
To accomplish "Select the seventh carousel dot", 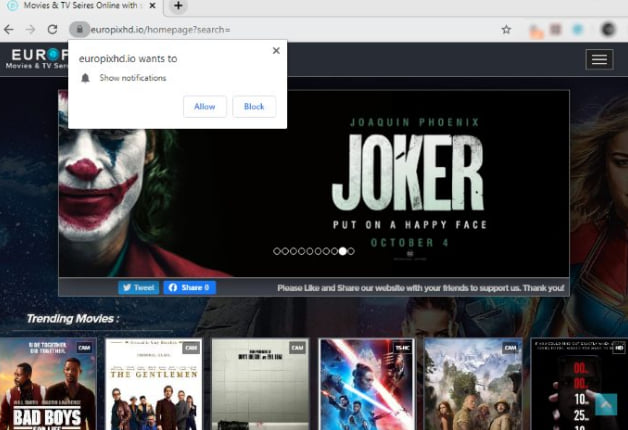I will [326, 251].
